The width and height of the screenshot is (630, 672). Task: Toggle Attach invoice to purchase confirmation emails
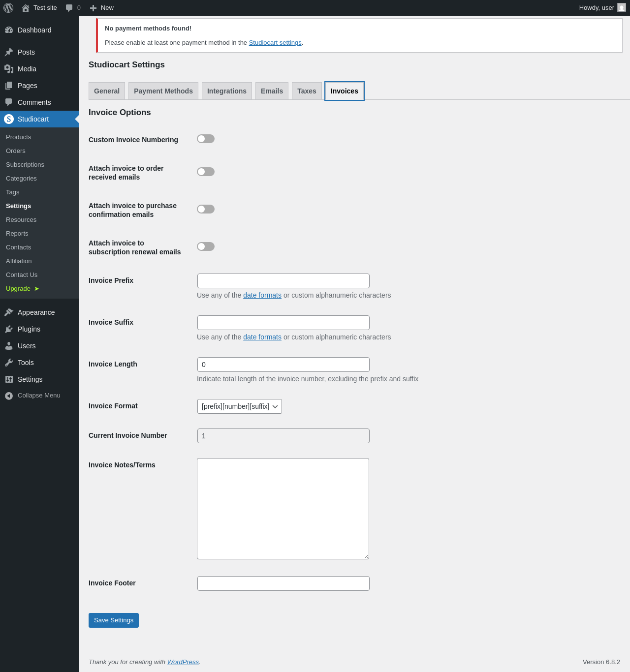[x=206, y=209]
